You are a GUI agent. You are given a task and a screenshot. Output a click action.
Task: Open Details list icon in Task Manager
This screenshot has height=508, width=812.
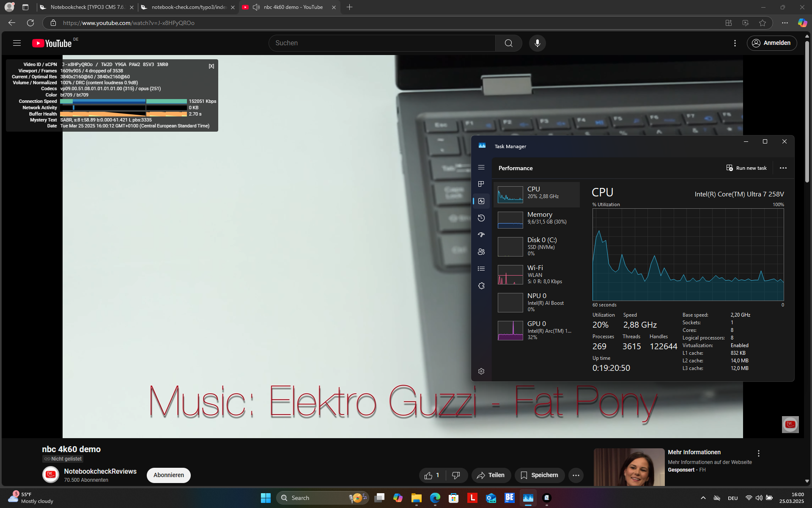click(x=481, y=269)
